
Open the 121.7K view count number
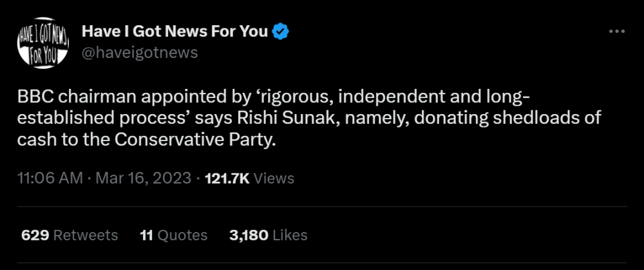227,178
